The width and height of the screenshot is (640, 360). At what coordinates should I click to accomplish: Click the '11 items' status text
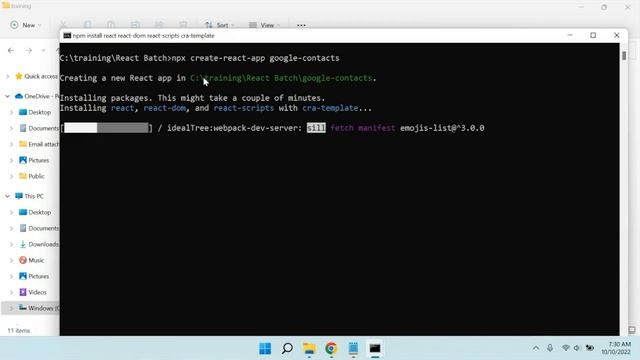tap(19, 331)
